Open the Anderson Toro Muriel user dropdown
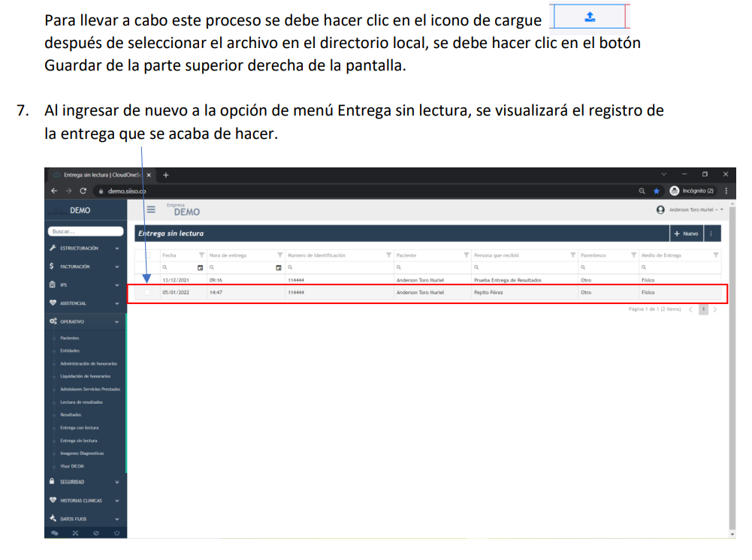 696,210
